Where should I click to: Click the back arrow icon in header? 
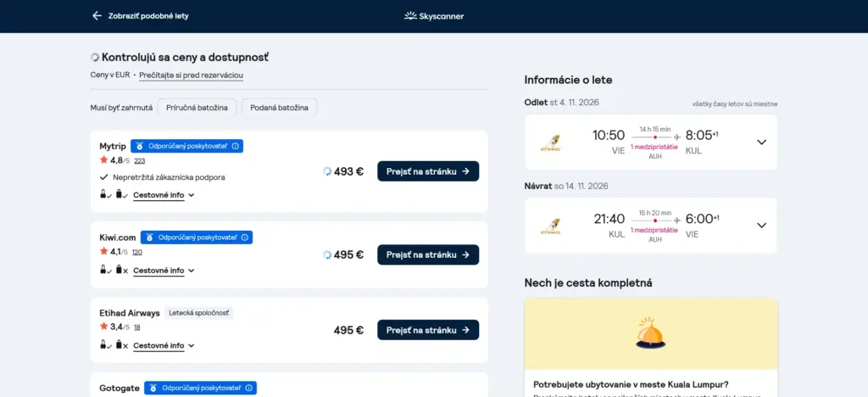[x=97, y=15]
